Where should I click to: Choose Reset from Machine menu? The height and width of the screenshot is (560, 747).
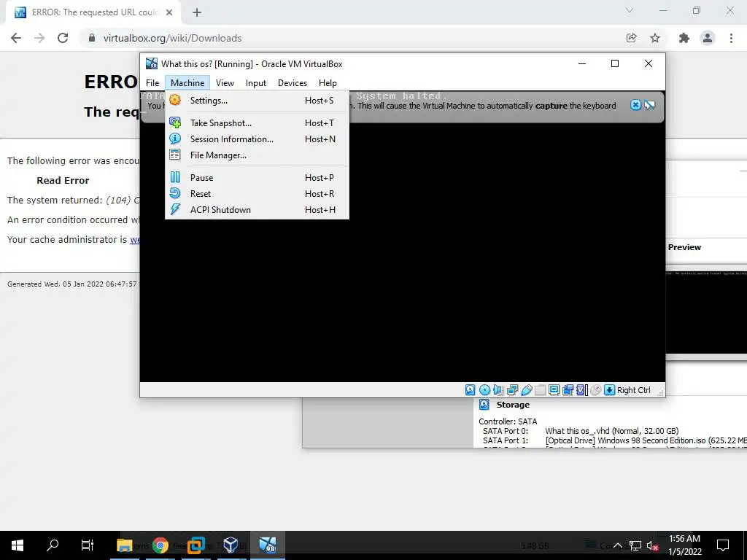click(x=257, y=193)
